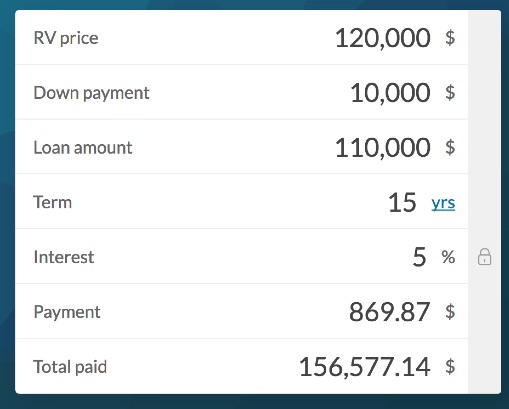Click the dollar sign beside Total paid
This screenshot has width=509, height=409.
pos(450,366)
